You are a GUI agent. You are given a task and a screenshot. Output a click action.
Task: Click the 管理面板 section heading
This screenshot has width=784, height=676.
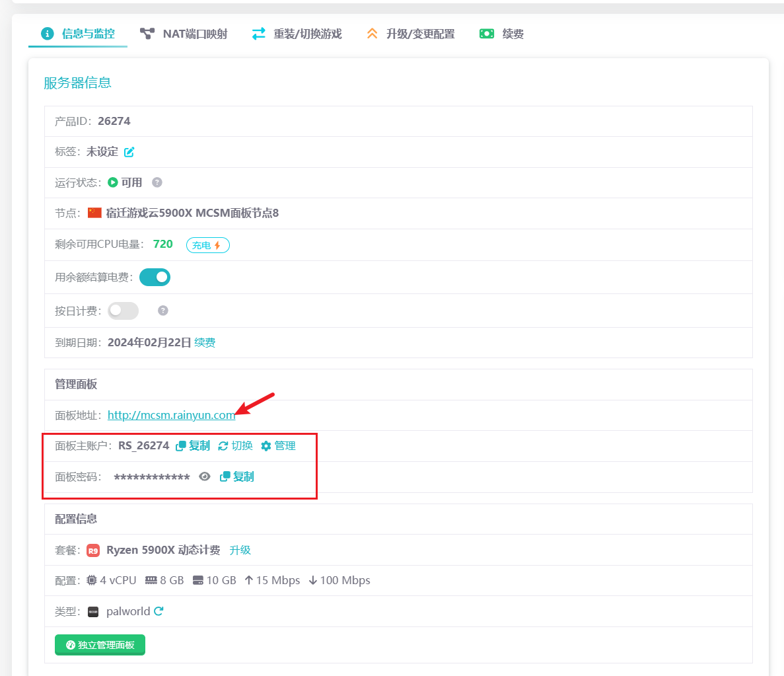pos(76,385)
